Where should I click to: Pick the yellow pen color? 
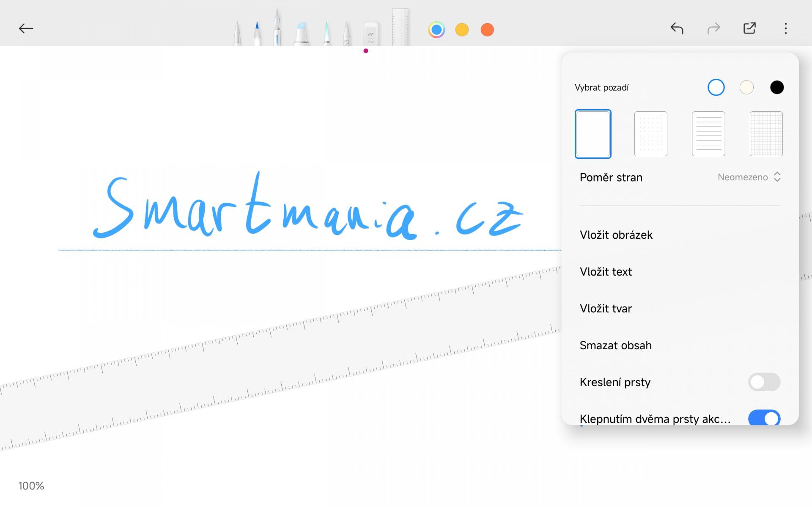point(462,30)
